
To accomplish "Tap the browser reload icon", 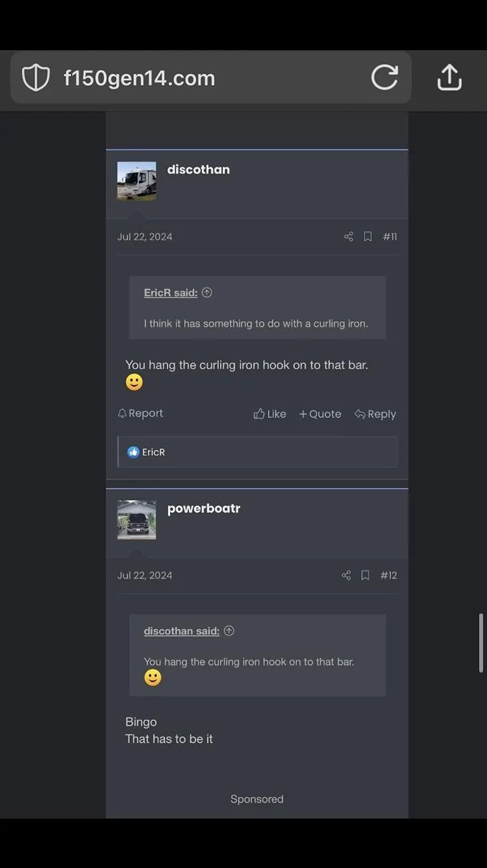I will click(384, 77).
